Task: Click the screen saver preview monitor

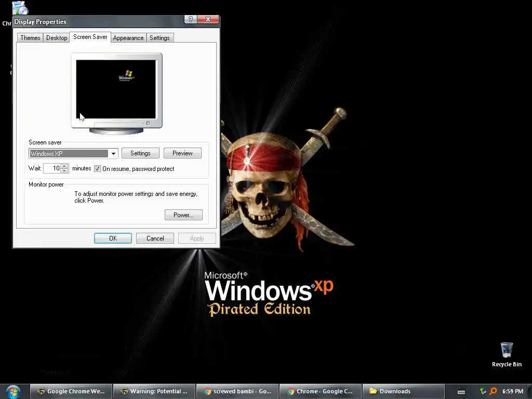Action: click(x=116, y=94)
